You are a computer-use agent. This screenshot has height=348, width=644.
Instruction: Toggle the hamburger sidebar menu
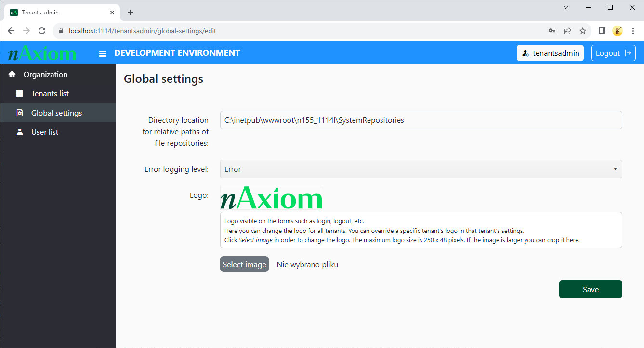103,53
